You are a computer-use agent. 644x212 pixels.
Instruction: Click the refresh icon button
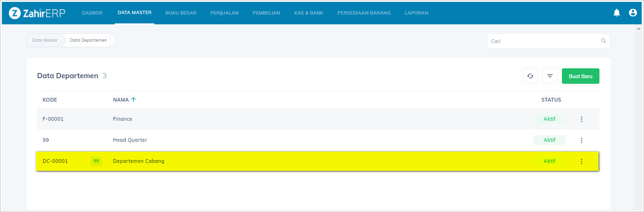(x=530, y=76)
